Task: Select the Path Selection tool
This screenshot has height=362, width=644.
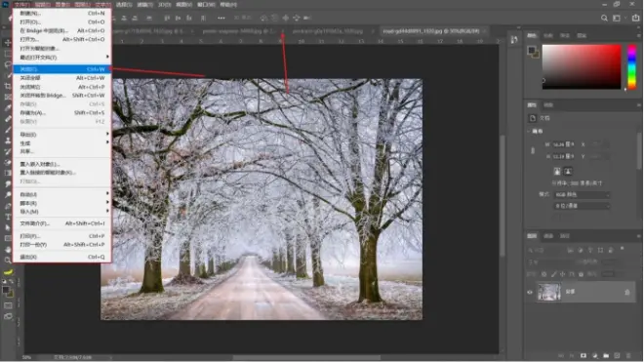Action: click(8, 227)
